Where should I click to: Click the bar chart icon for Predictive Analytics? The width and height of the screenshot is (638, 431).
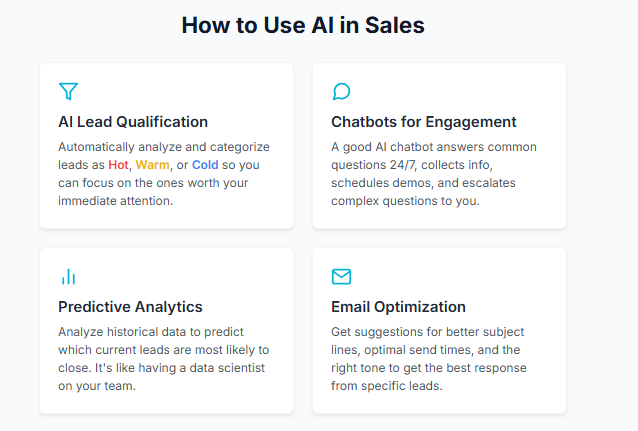(68, 277)
